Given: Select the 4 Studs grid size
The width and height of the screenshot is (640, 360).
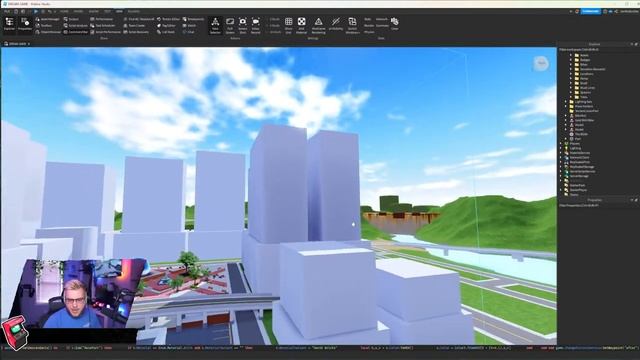Looking at the screenshot, I should click(274, 25).
